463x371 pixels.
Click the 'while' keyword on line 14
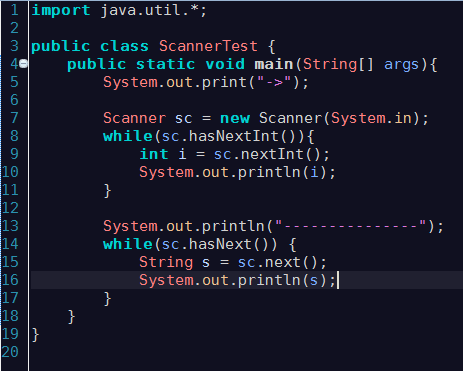[x=128, y=244]
